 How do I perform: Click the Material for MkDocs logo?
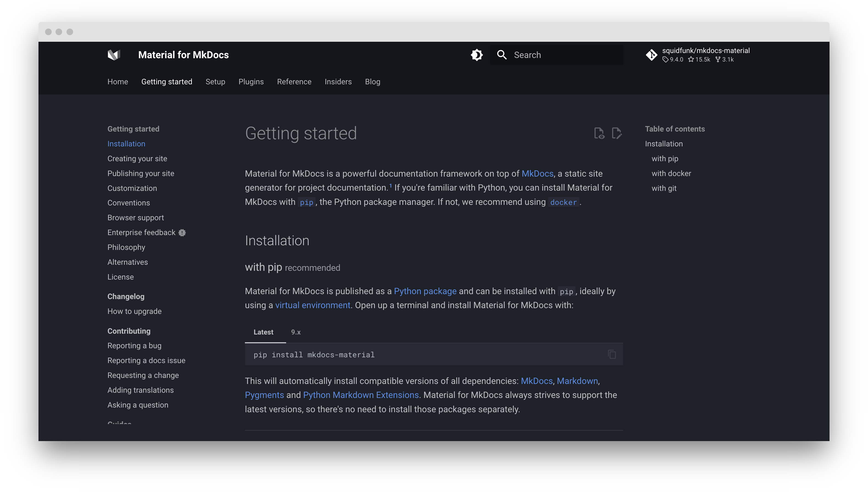pos(114,54)
